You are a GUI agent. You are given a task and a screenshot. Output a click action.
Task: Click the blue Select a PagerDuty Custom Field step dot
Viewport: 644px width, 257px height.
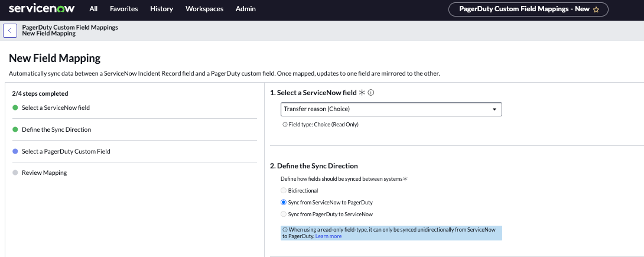point(15,151)
